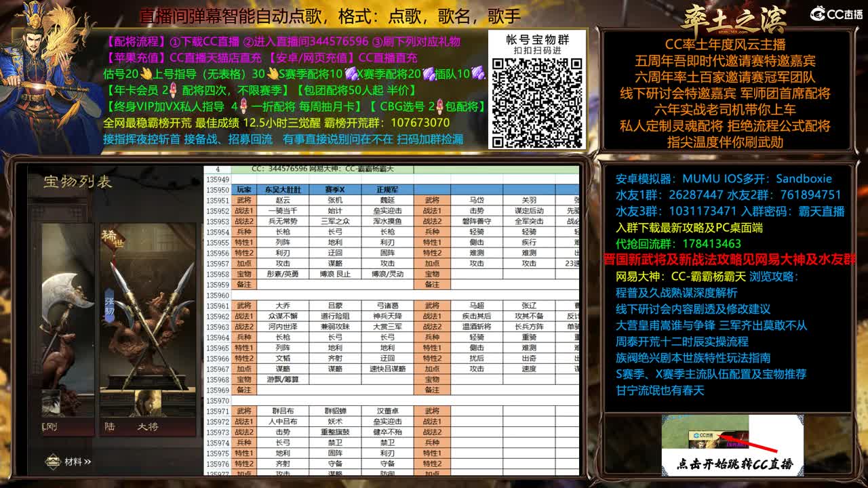Select cell containing 健卒不殆
This screenshot has width=868, height=488.
point(387,432)
